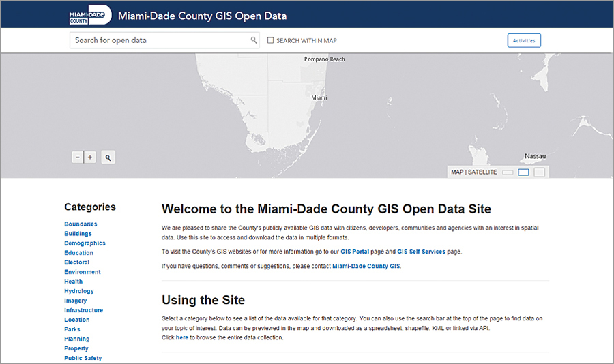The height and width of the screenshot is (364, 614).
Task: Click the Welcome to the Miami-Dade heading
Action: pyautogui.click(x=326, y=209)
